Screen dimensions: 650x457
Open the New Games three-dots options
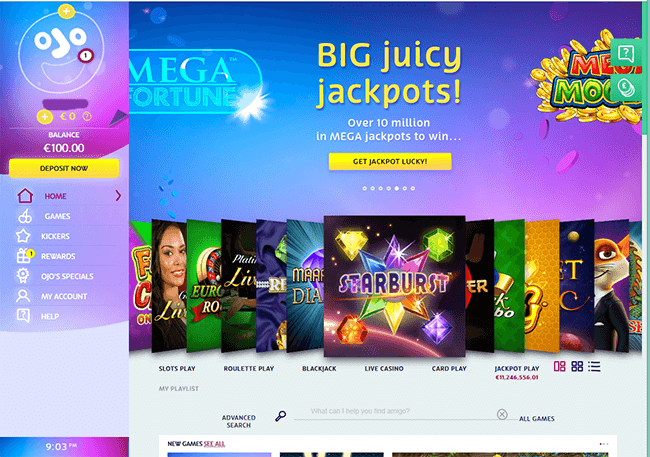pyautogui.click(x=604, y=444)
